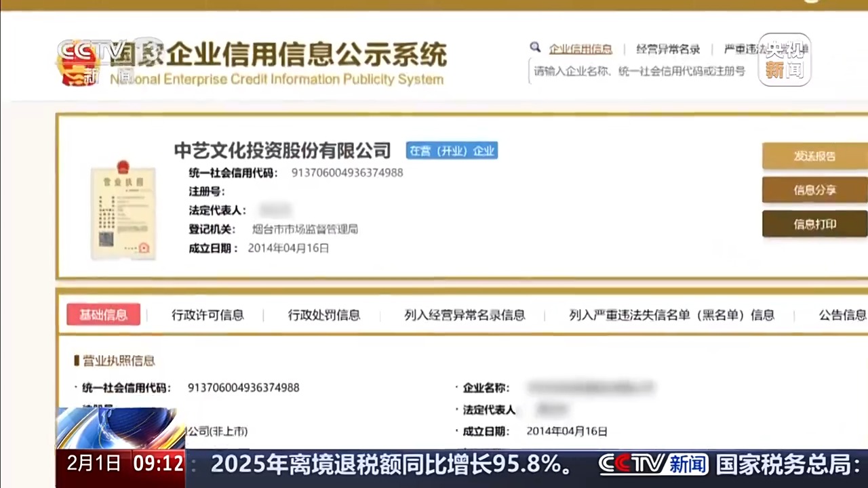Click the CCTV新闻 logo in bottom ticker
Viewport: 868px width, 488px height.
653,464
